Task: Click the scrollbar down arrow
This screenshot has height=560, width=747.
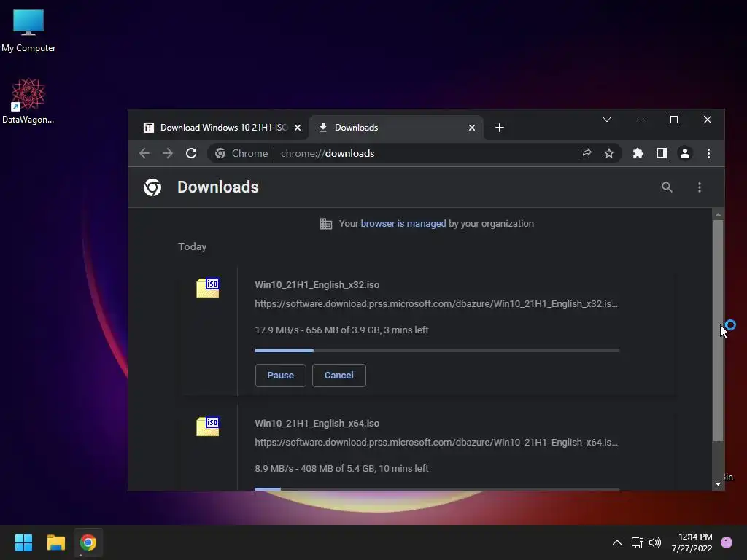Action: click(718, 484)
